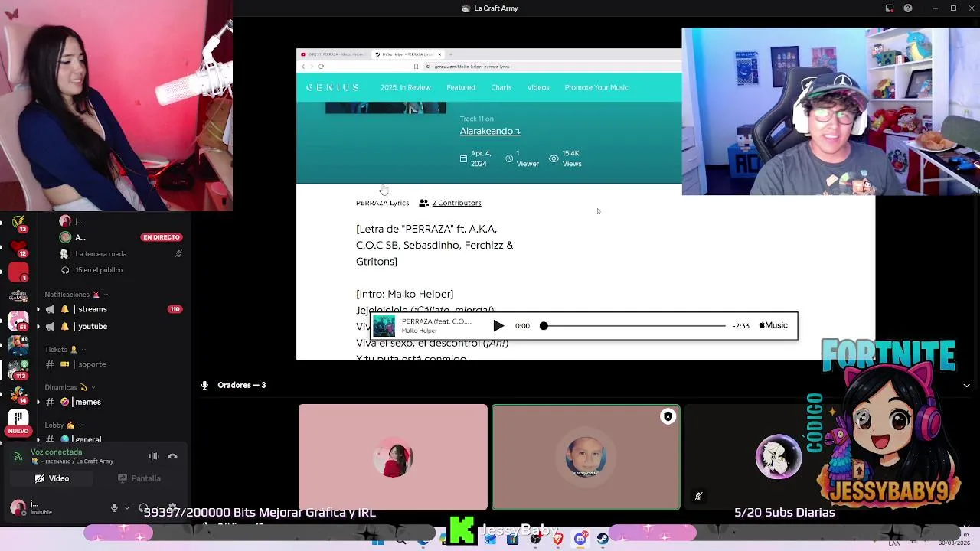The image size is (980, 551).
Task: Bookmark the page from the address bar
Action: [x=416, y=67]
